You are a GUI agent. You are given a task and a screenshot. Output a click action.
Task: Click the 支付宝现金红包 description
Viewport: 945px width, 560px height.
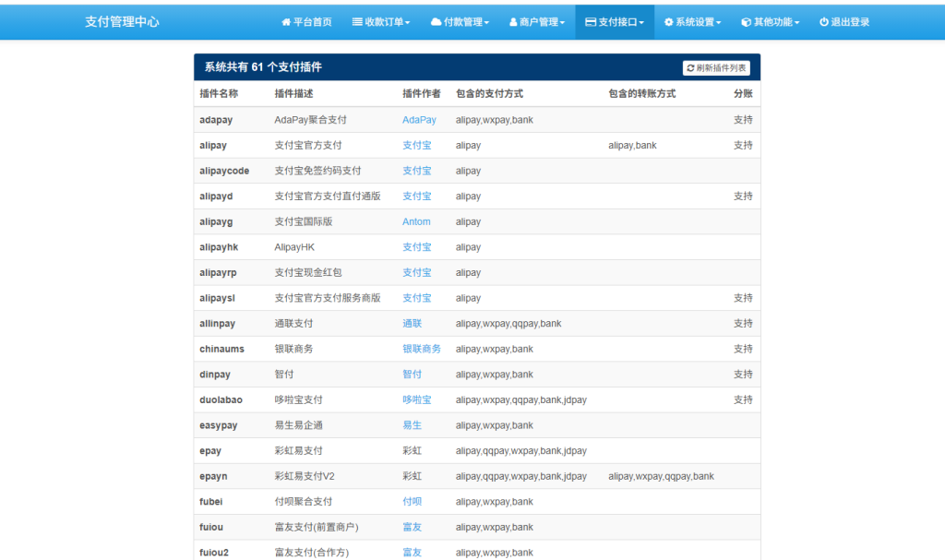(308, 272)
